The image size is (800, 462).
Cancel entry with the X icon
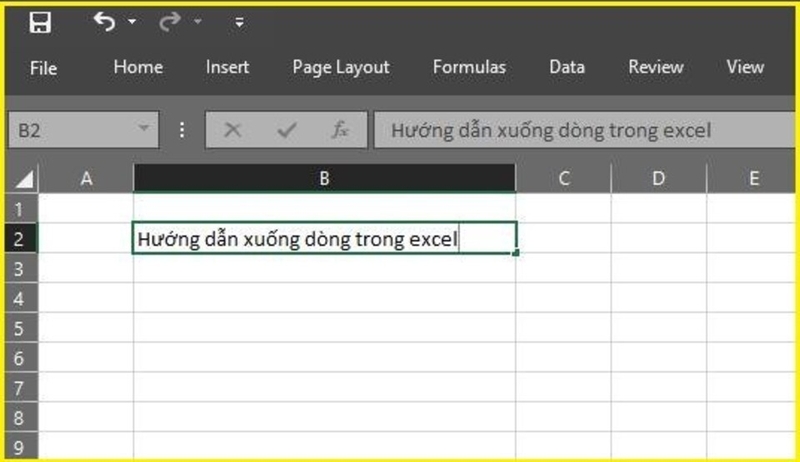pyautogui.click(x=233, y=130)
